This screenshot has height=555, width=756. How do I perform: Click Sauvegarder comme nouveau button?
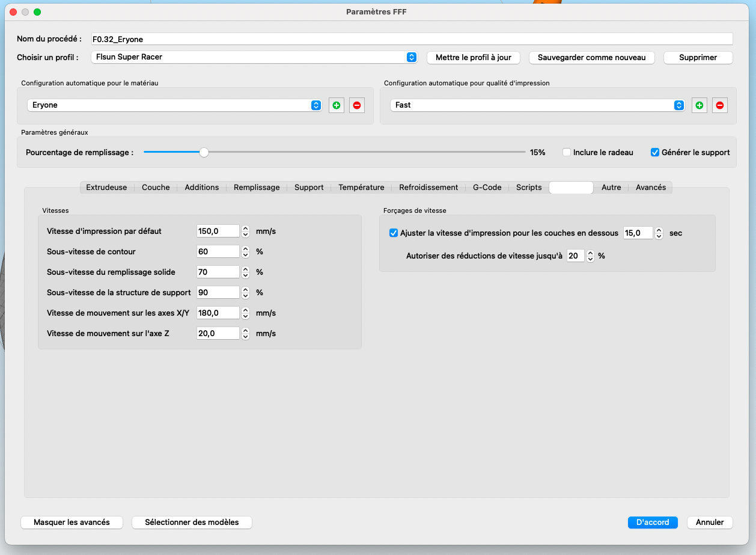[592, 57]
